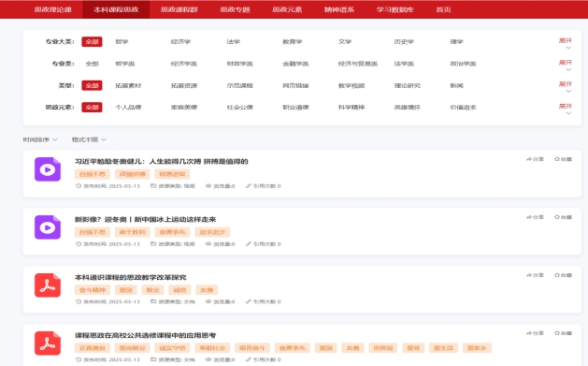588x366 pixels.
Task: Open the title 课程思政在高校公共选修课程中的应用思考
Action: tap(145, 335)
